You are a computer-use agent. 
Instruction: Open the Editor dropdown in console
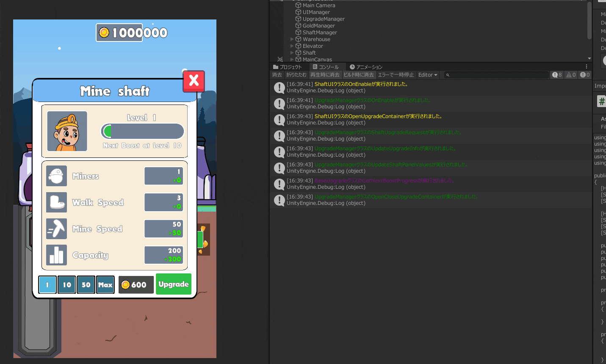point(428,75)
